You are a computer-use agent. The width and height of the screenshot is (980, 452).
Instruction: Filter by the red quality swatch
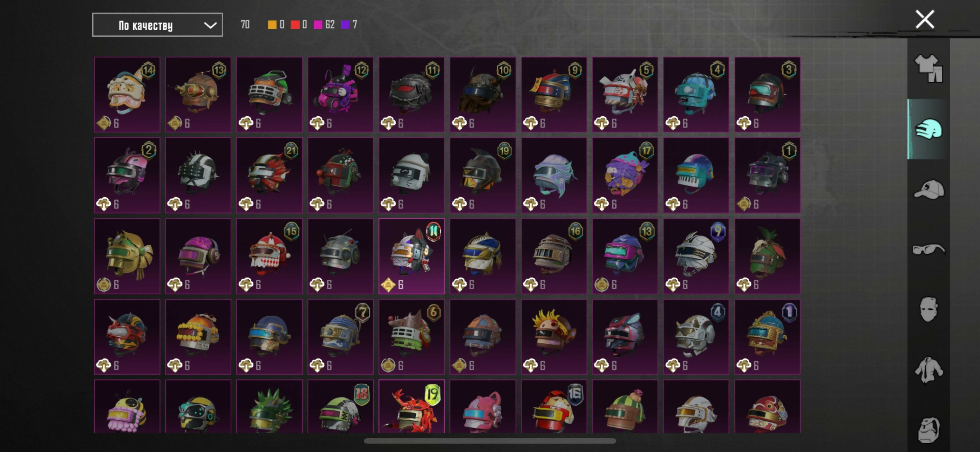tap(295, 25)
